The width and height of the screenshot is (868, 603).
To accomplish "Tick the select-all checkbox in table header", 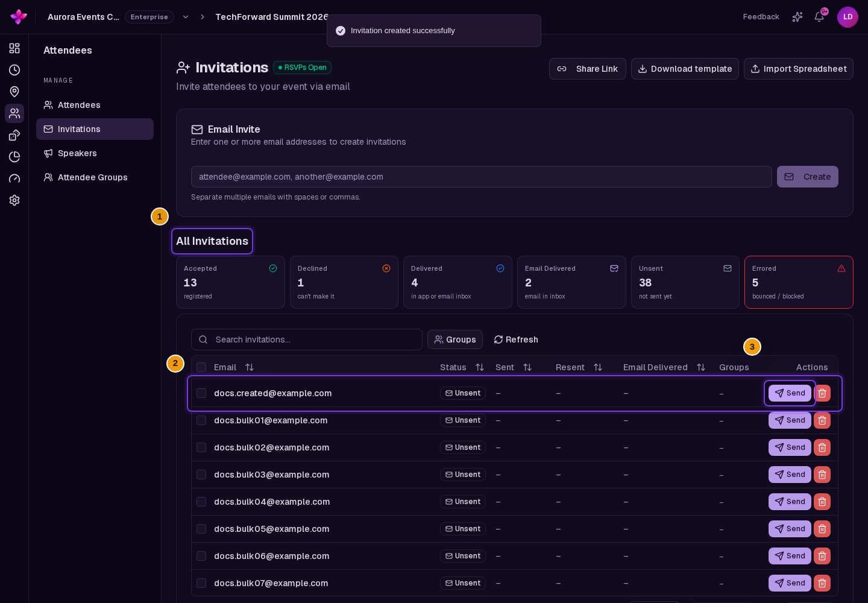I will click(x=201, y=367).
